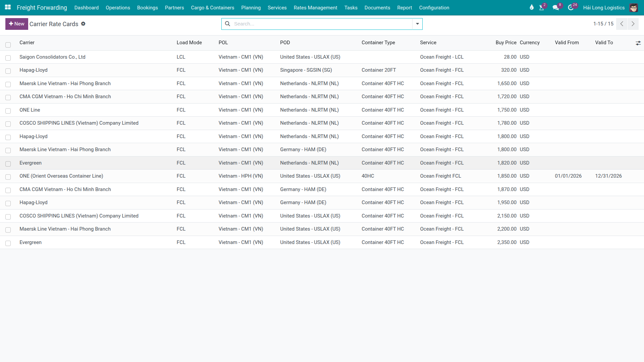Click the Ocean Freight - LCL cell
This screenshot has width=644, height=362.
pyautogui.click(x=442, y=57)
